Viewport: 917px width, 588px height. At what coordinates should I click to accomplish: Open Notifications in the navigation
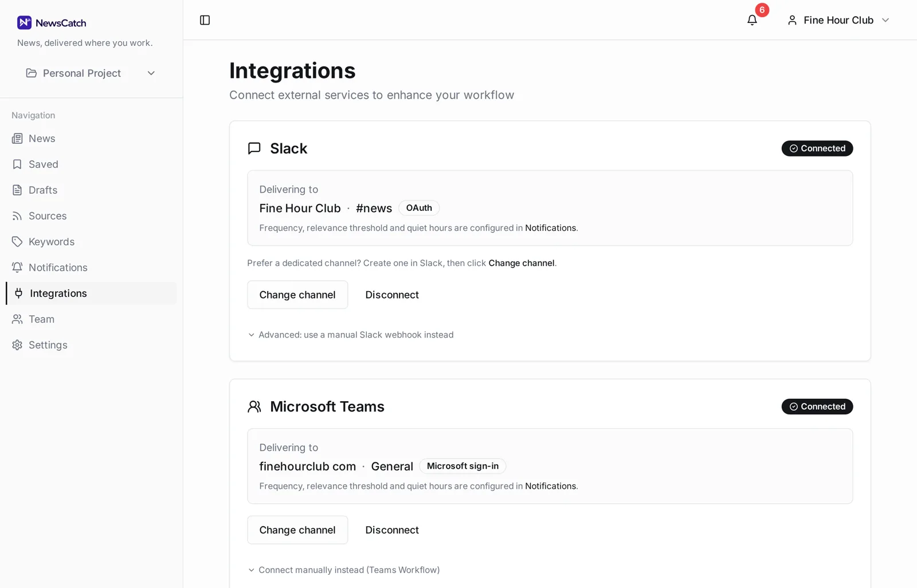(x=91, y=268)
